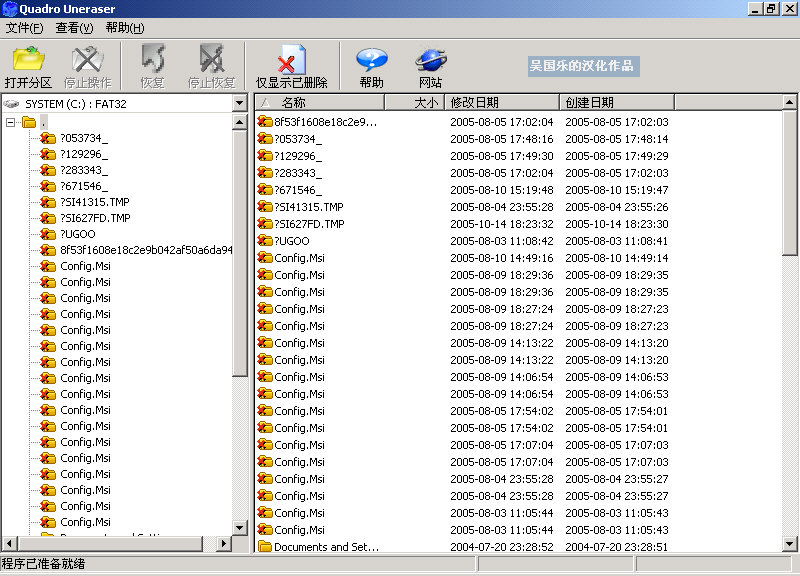
Task: Sort the file list by 创建日期 column
Action: 617,103
